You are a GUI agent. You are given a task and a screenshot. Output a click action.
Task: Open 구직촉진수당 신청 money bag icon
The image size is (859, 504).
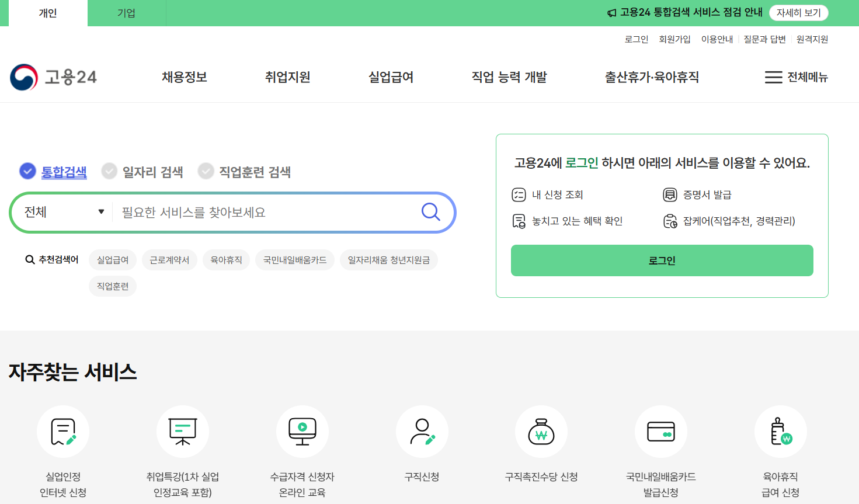tap(541, 432)
